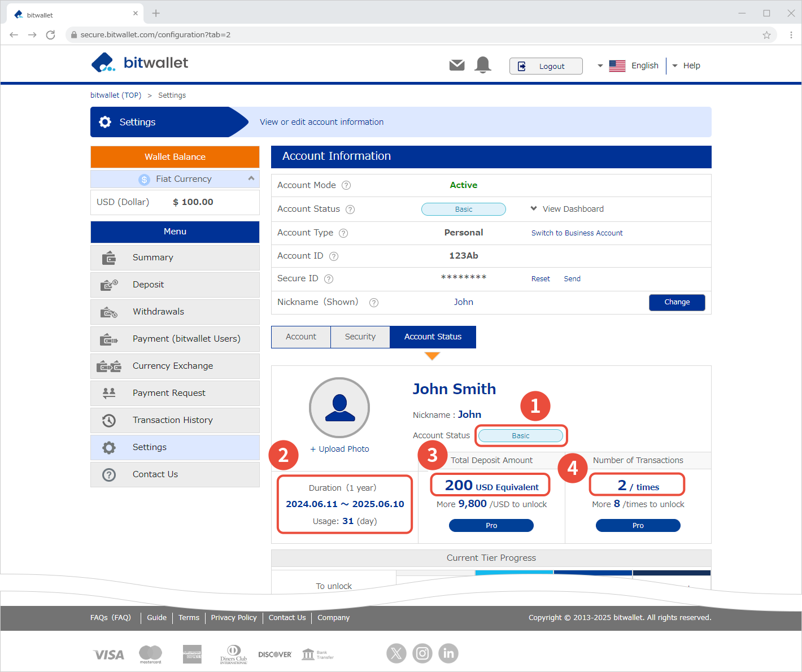Bookmark this page with the star icon

tap(766, 35)
